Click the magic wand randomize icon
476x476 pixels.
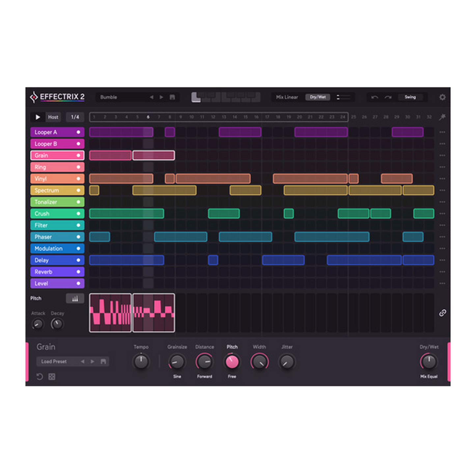(442, 117)
